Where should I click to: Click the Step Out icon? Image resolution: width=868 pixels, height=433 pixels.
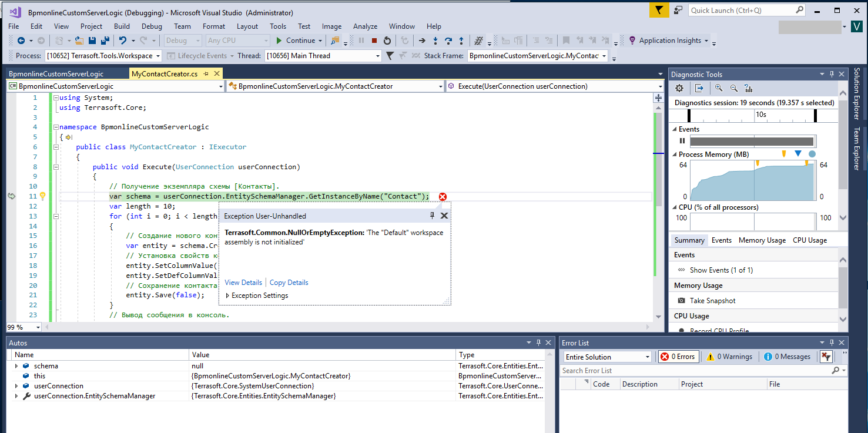click(461, 41)
